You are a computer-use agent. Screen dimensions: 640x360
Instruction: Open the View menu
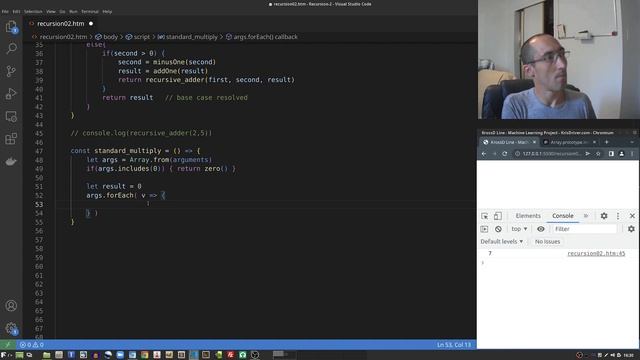[x=51, y=11]
